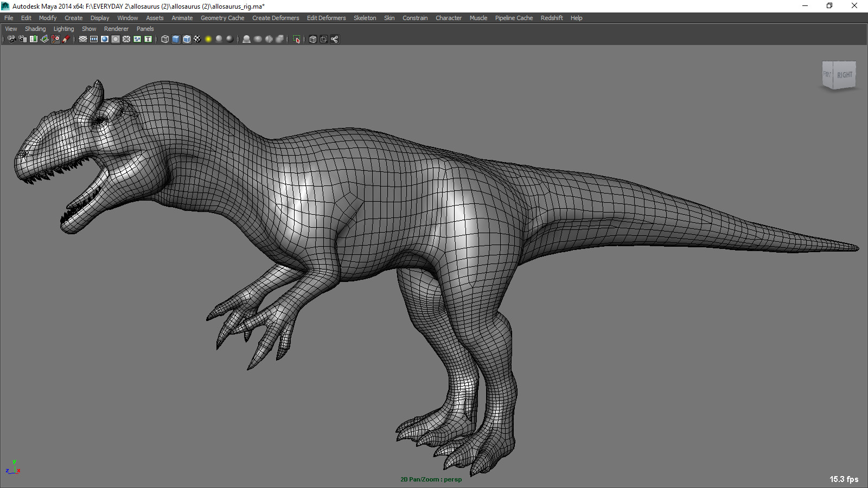Click the Screen Space Ambient Occlusion icon
Viewport: 868px width, 488px height.
(247, 39)
